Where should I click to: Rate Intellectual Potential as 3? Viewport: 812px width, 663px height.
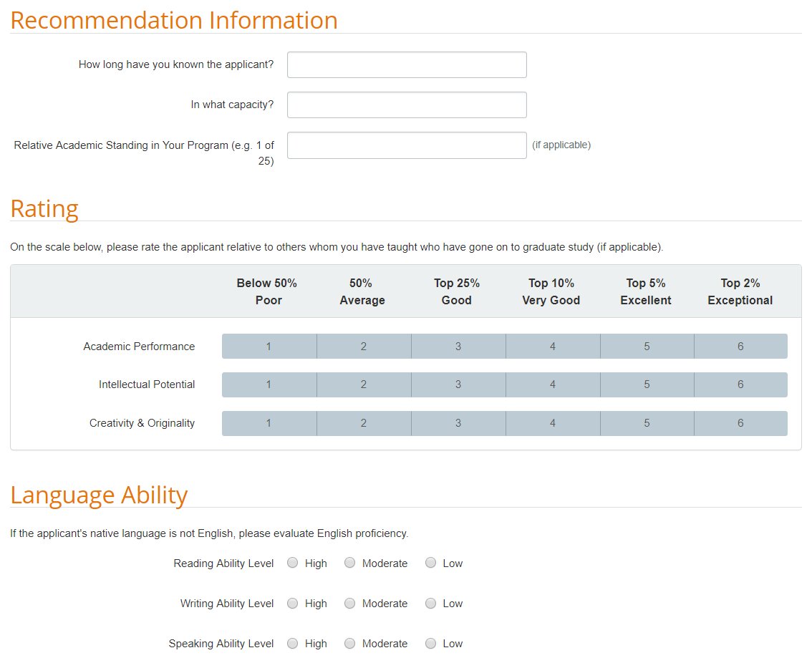pyautogui.click(x=458, y=384)
